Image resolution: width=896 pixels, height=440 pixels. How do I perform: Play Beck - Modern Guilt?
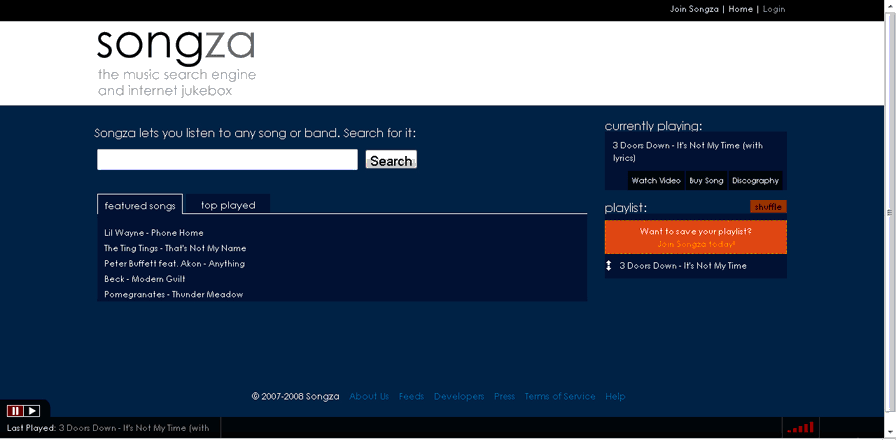click(145, 279)
